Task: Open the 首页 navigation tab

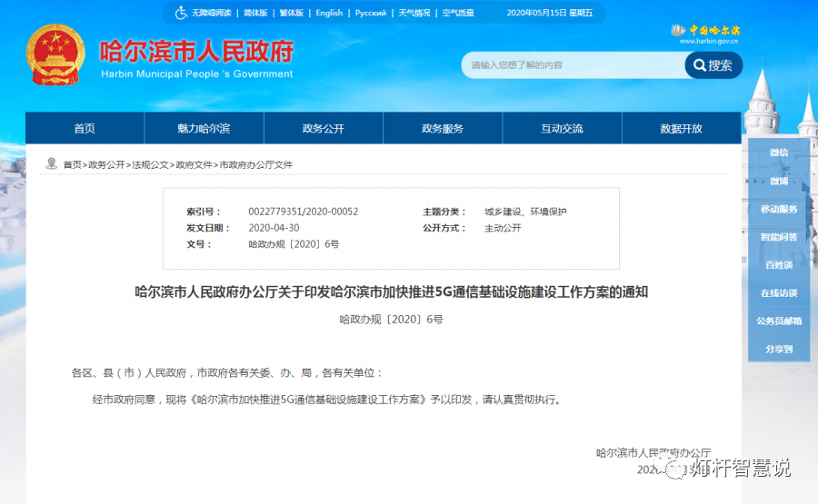Action: point(85,128)
